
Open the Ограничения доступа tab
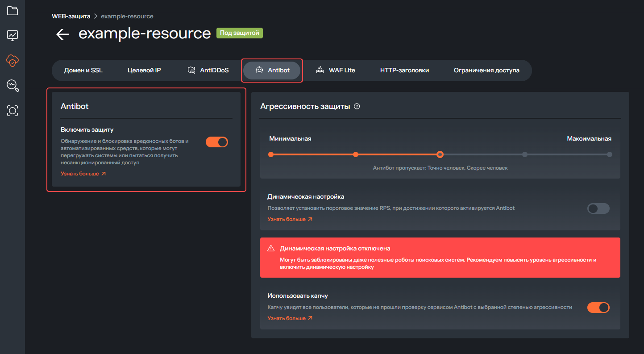point(486,71)
